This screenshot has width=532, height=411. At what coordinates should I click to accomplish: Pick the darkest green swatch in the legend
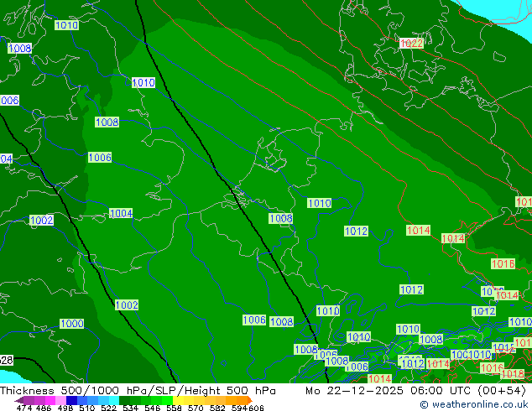click(x=124, y=400)
